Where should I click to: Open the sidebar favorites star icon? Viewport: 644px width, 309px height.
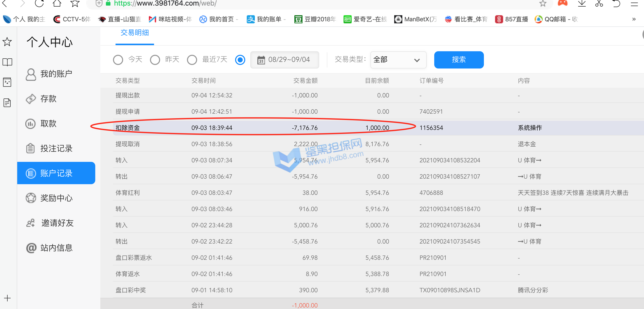pyautogui.click(x=7, y=42)
